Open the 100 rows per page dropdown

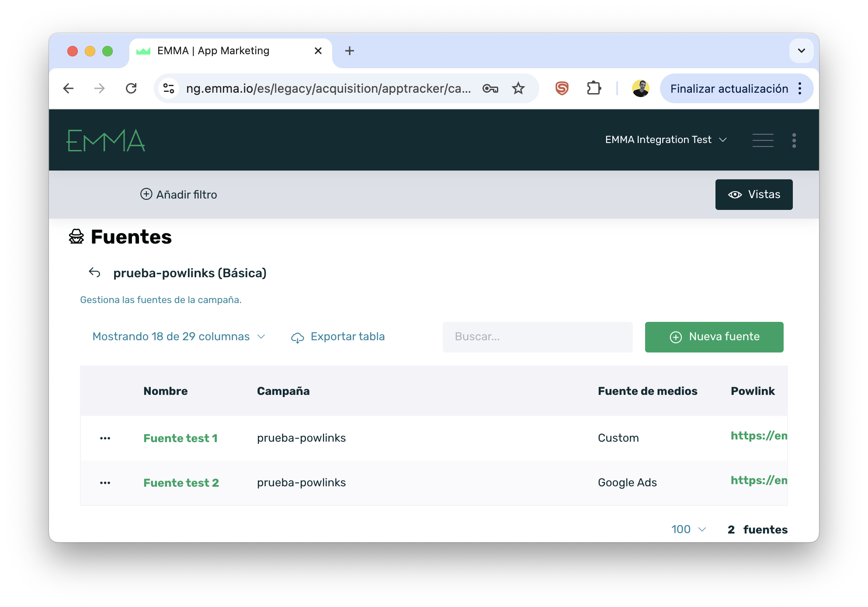tap(688, 530)
